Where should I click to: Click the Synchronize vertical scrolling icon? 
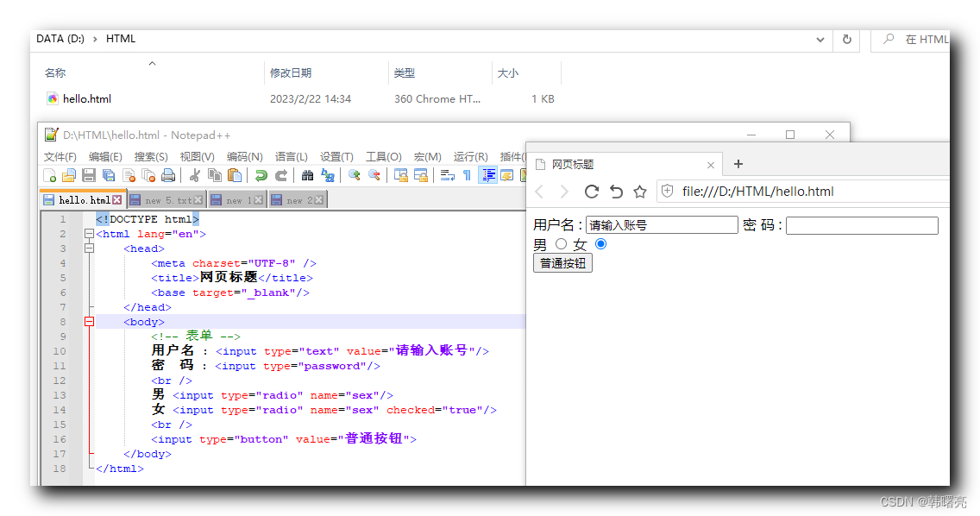(x=400, y=176)
